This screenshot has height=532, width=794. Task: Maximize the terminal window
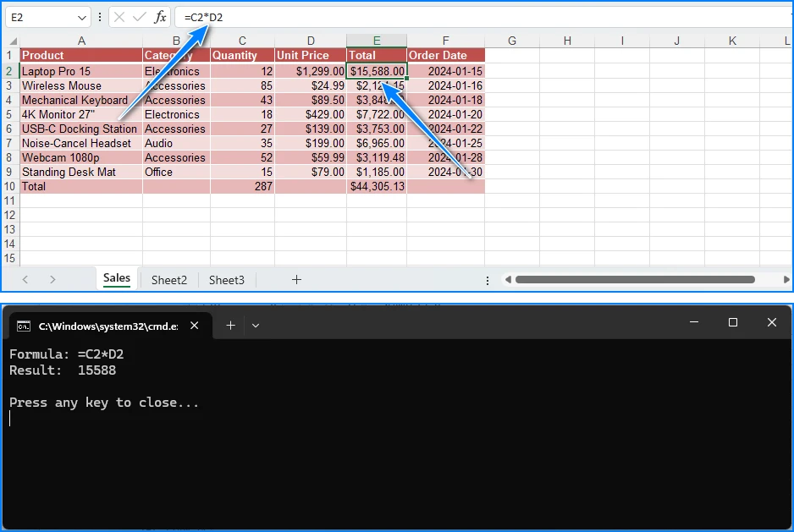(733, 322)
